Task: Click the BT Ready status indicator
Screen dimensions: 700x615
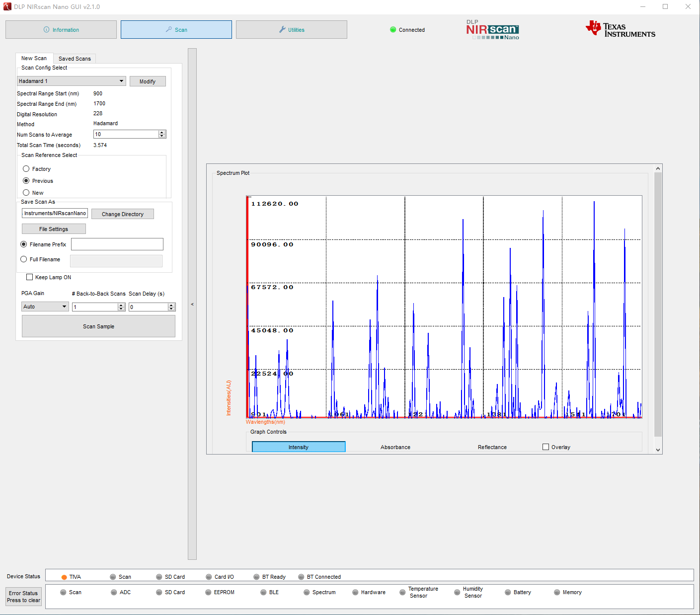Action: (x=256, y=577)
